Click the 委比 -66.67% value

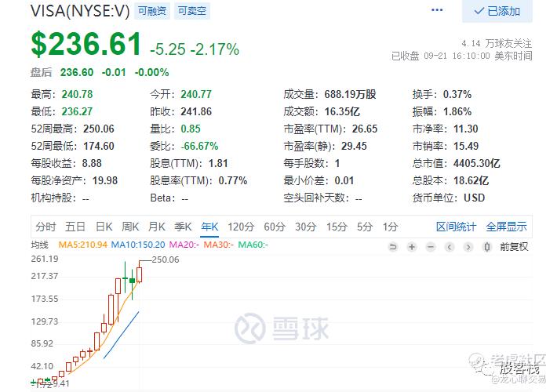click(199, 146)
